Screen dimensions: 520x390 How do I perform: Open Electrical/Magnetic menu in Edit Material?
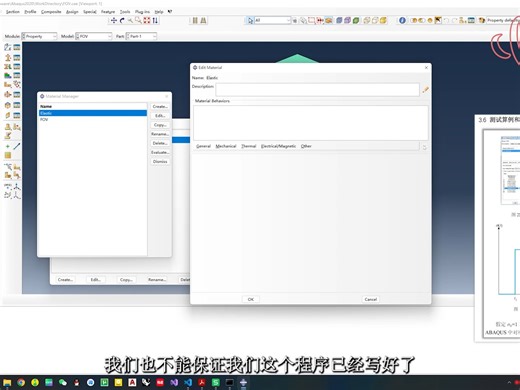[x=278, y=146]
